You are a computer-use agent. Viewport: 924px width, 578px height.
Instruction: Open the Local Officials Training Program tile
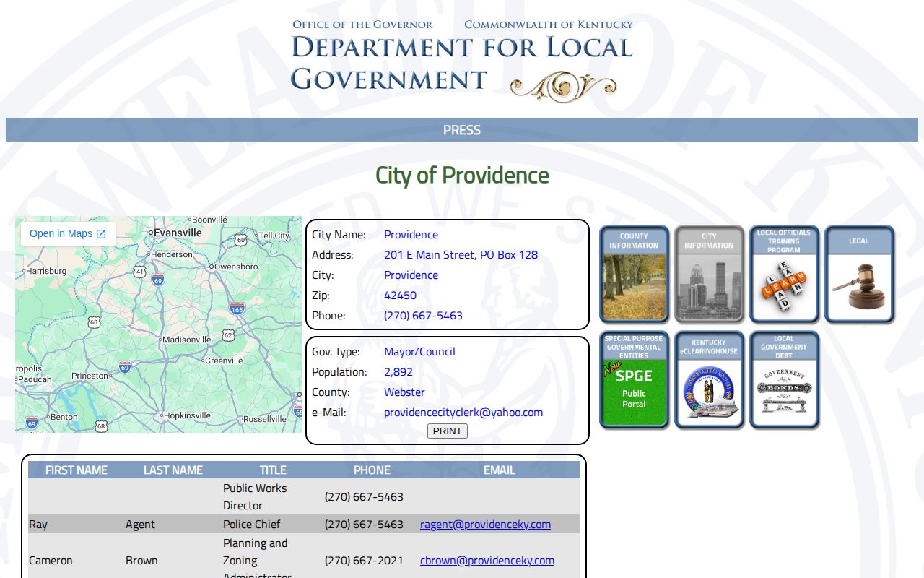[784, 274]
